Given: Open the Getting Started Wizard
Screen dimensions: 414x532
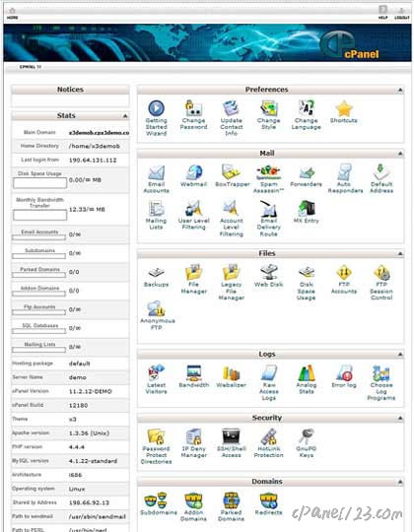Looking at the screenshot, I should click(x=156, y=117).
